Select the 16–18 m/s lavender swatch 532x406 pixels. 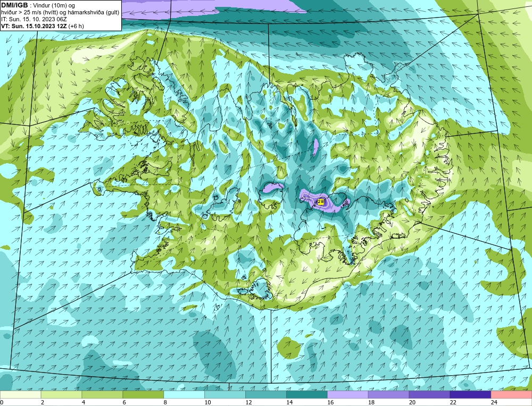point(348,394)
